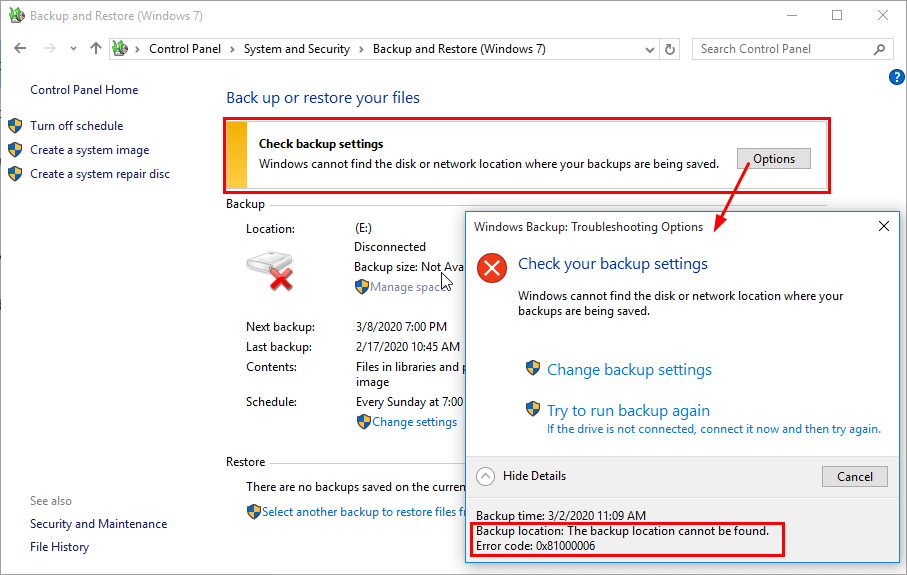This screenshot has width=907, height=575.
Task: Click the disconnected drive icon
Action: pos(270,270)
